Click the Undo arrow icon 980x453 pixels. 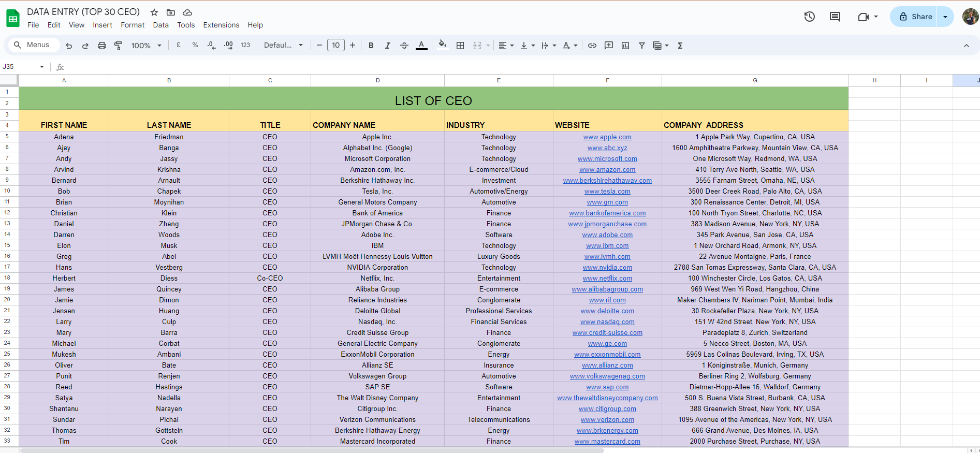click(x=69, y=46)
